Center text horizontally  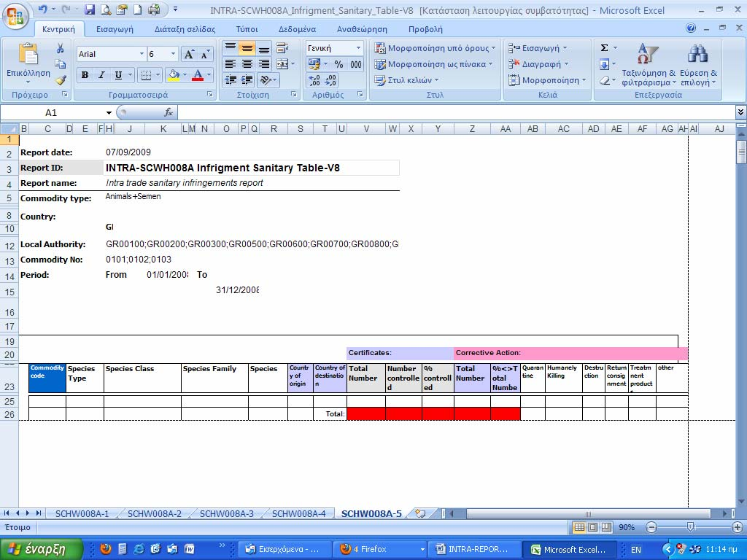point(247,64)
